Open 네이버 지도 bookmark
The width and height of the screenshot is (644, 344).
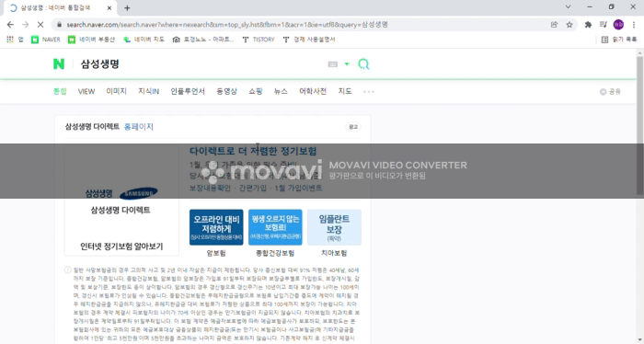pos(144,40)
